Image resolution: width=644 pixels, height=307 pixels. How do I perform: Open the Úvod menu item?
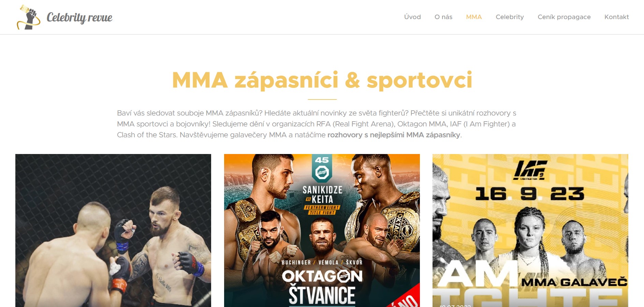pos(412,17)
